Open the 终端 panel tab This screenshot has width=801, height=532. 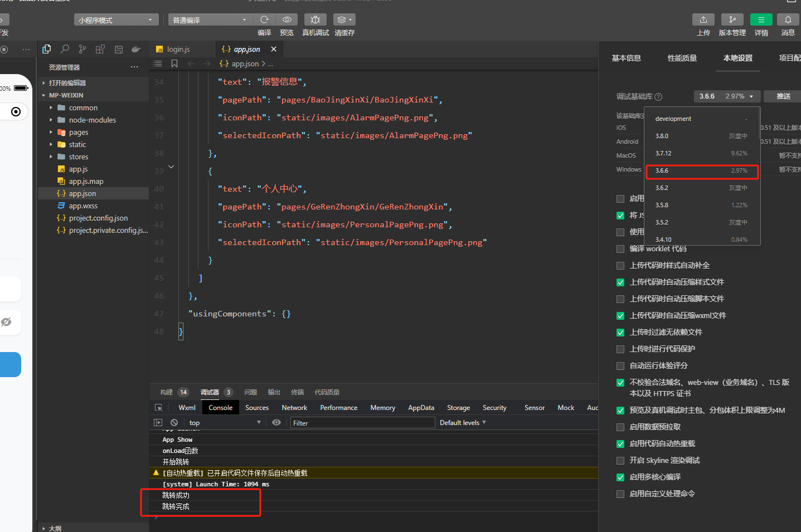[298, 392]
